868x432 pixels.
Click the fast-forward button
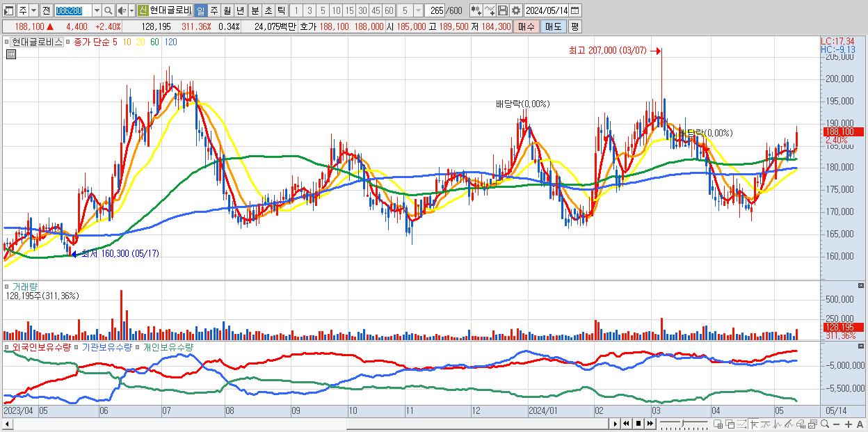pos(650,424)
